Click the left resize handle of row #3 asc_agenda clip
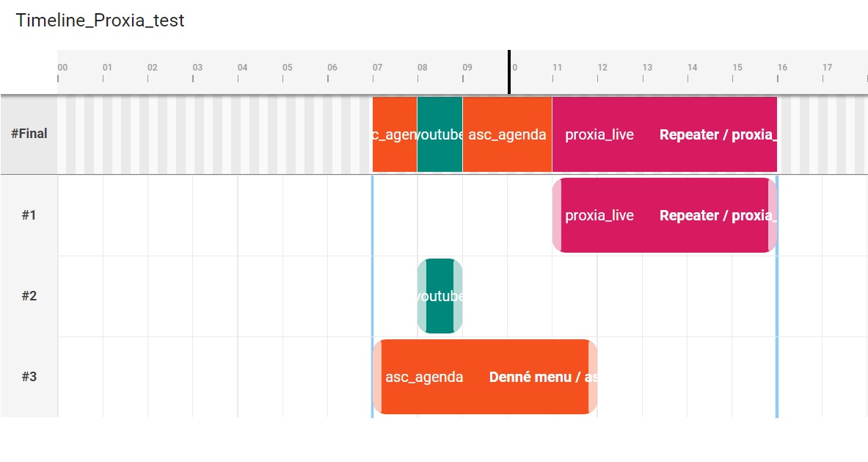The image size is (868, 462). pyautogui.click(x=378, y=377)
